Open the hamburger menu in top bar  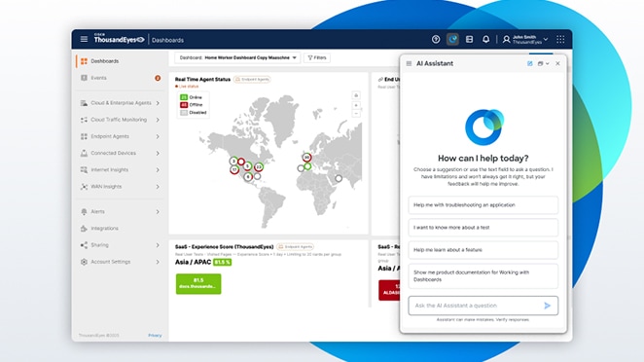[84, 40]
